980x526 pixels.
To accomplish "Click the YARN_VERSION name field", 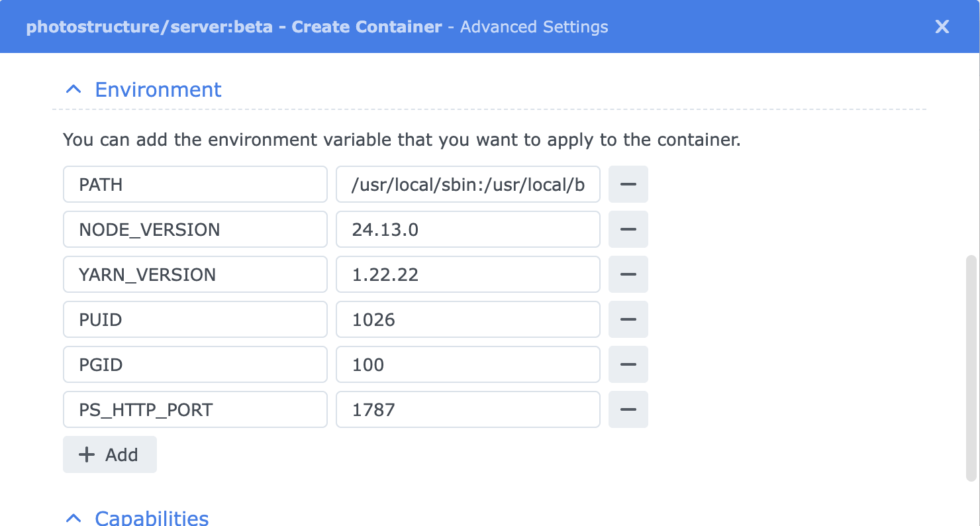I will pyautogui.click(x=195, y=274).
